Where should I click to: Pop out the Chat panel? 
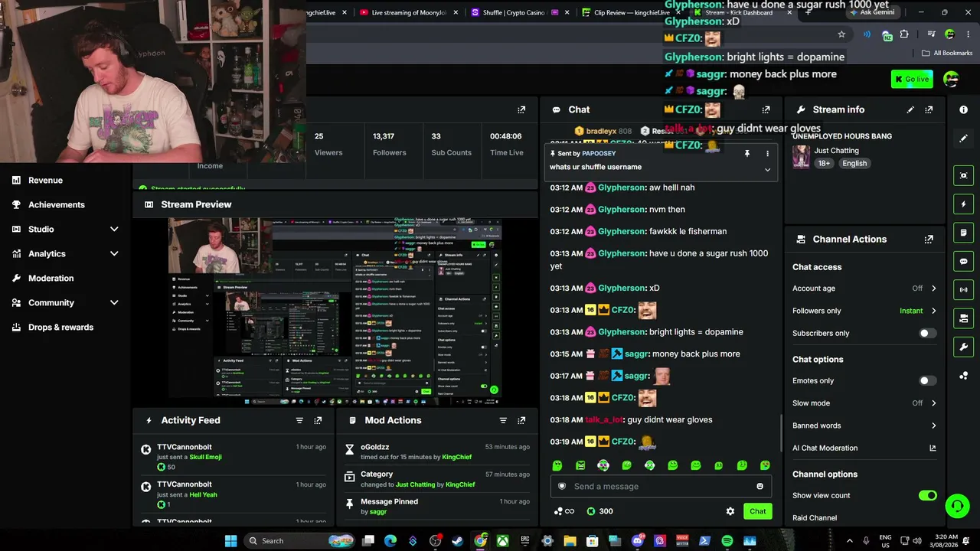(766, 109)
